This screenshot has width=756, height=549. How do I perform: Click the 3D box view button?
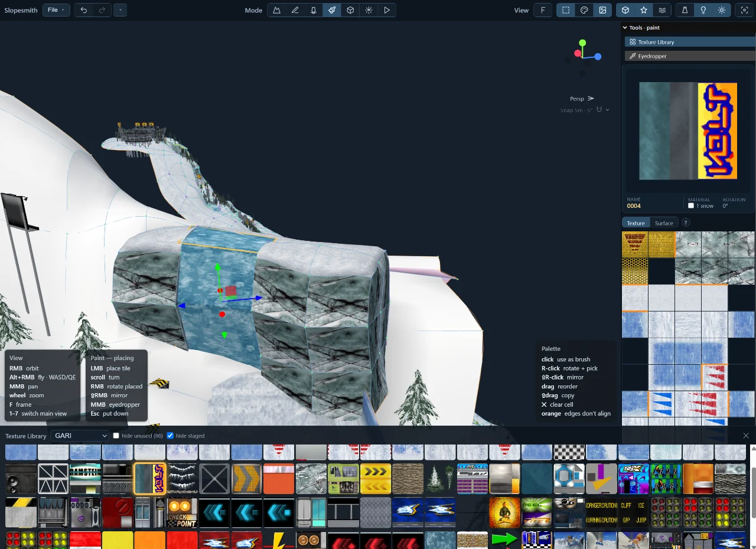(x=625, y=10)
